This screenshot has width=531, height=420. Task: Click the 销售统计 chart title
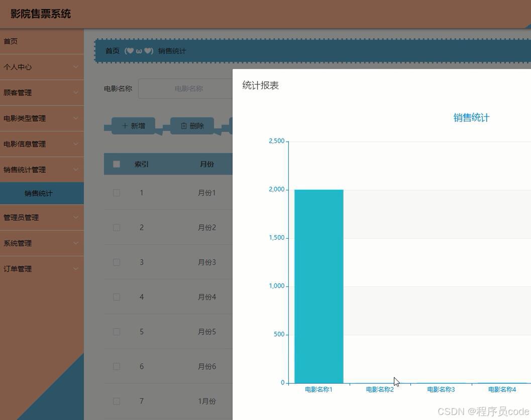(x=471, y=118)
